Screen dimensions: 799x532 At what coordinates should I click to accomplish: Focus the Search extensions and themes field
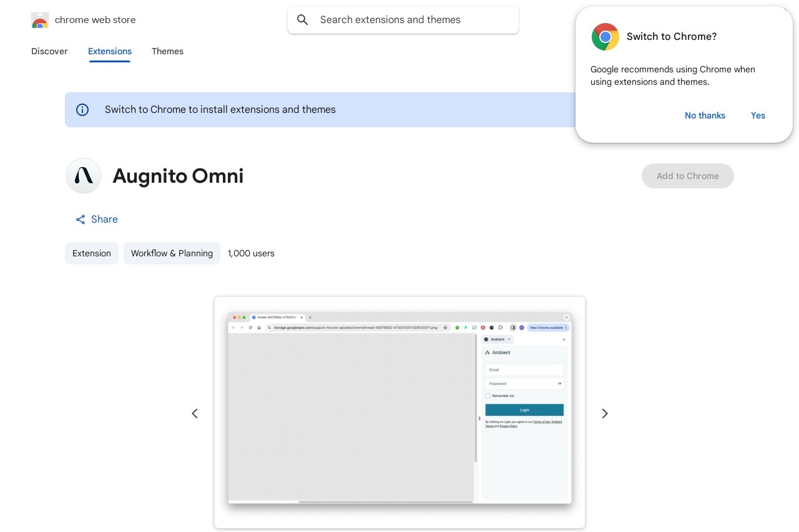click(403, 20)
